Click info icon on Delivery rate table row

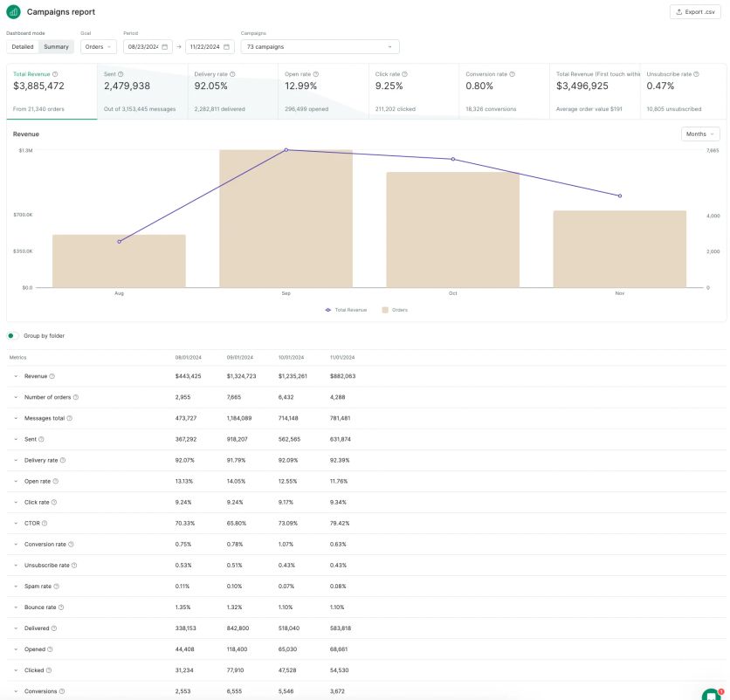63,460
